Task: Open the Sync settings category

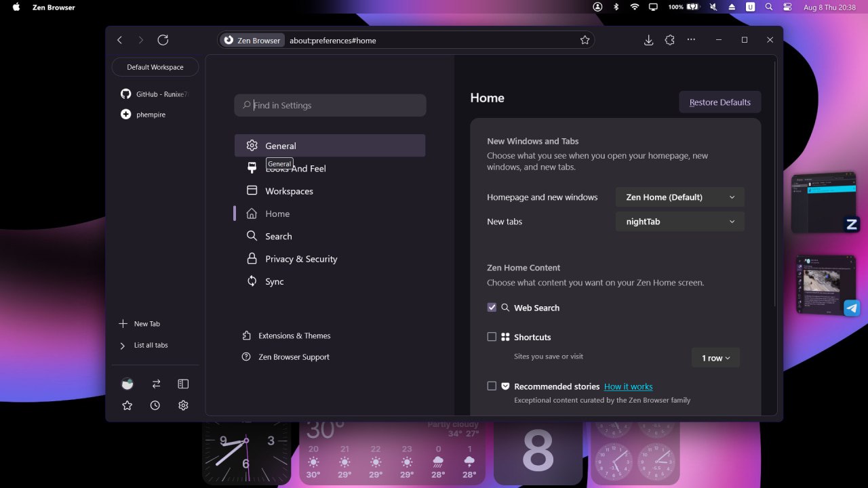Action: tap(330, 281)
